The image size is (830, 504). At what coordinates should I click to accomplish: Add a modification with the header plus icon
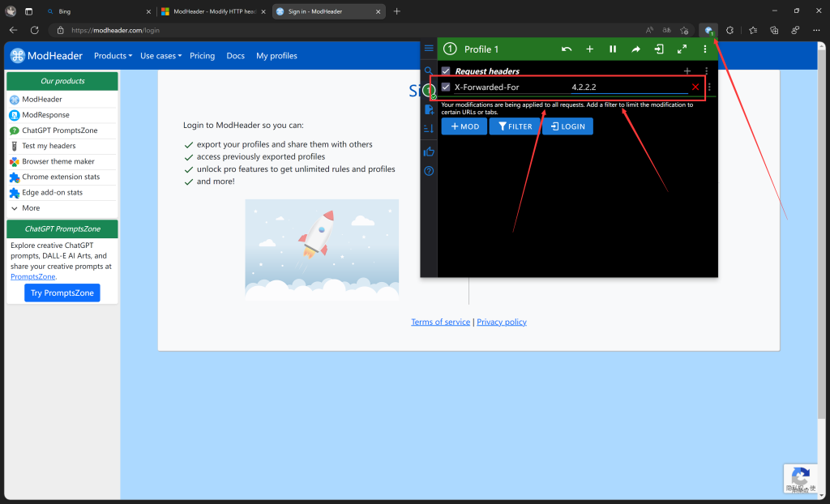click(590, 49)
